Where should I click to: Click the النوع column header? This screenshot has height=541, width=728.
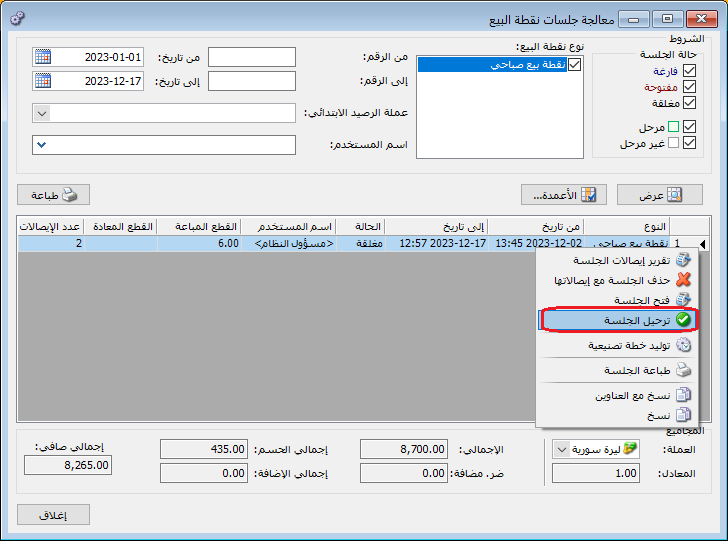[626, 227]
